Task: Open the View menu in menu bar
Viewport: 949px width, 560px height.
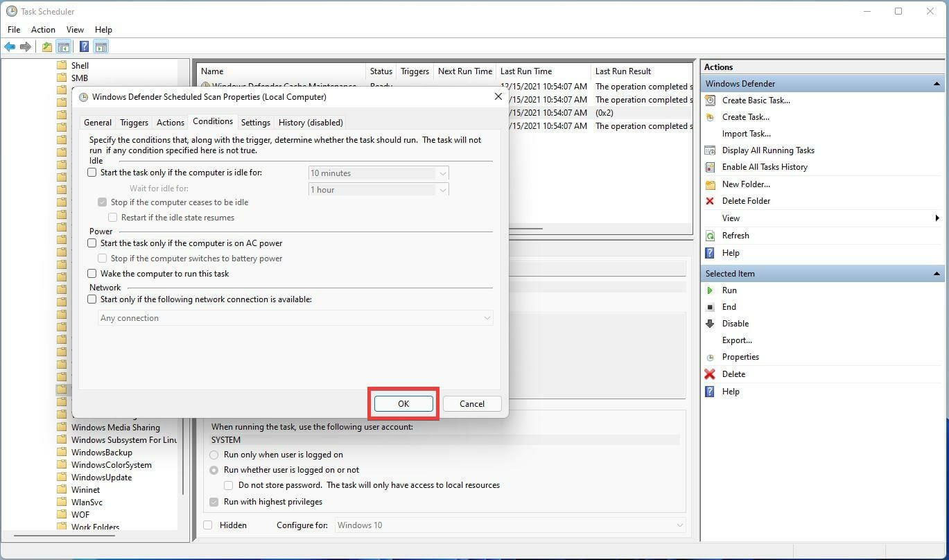Action: click(75, 30)
